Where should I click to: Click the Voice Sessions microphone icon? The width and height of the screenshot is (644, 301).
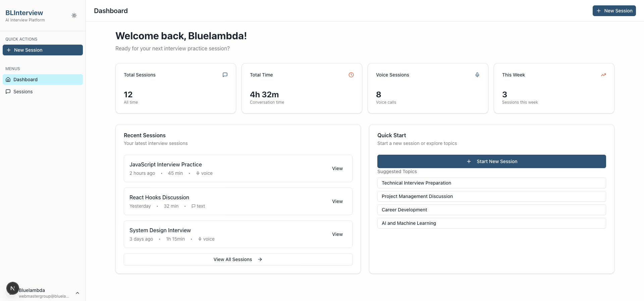pos(477,75)
